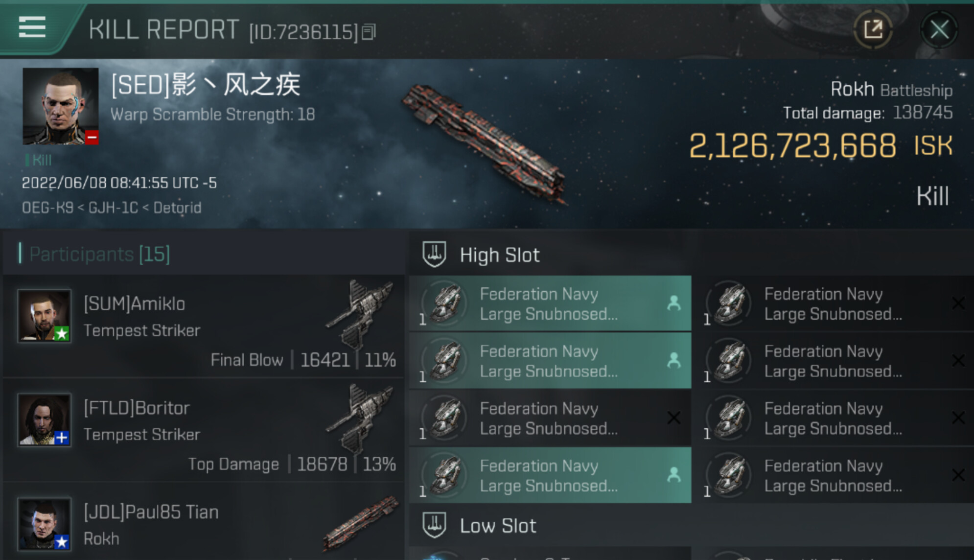This screenshot has height=560, width=974.
Task: Expand the High Slot section header
Action: coord(499,255)
